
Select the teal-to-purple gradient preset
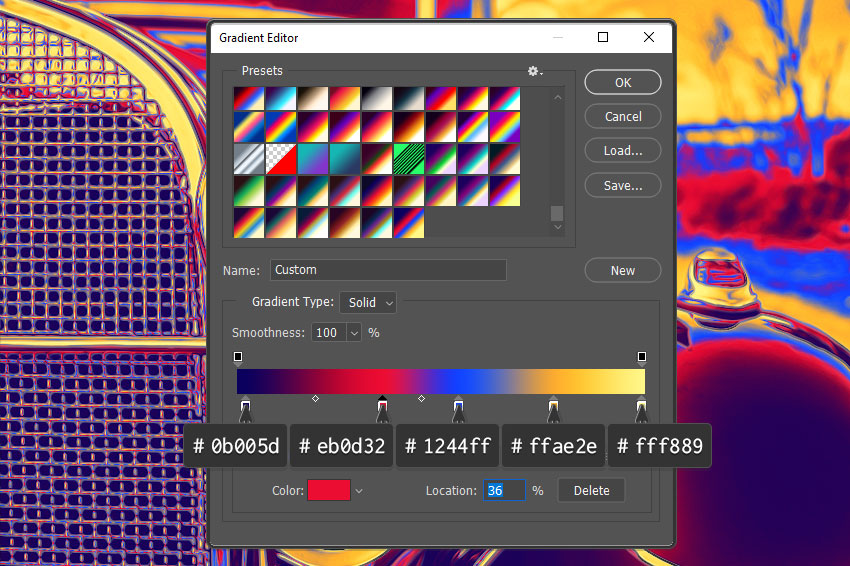[x=313, y=159]
